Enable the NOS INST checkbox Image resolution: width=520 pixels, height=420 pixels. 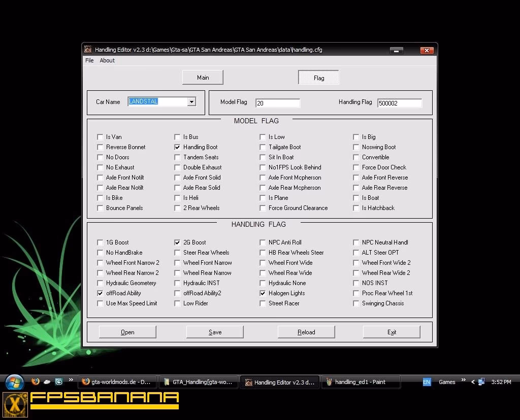(356, 283)
